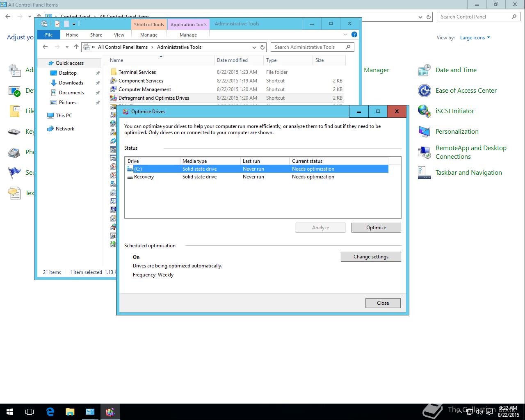This screenshot has width=525, height=420.
Task: Sort files by Name column header
Action: pos(161,60)
